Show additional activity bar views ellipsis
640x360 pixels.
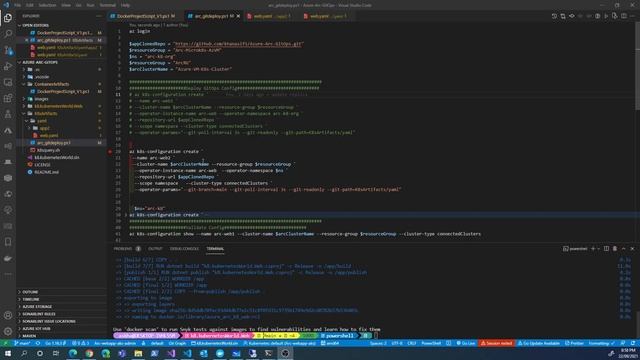[x=8, y=274]
